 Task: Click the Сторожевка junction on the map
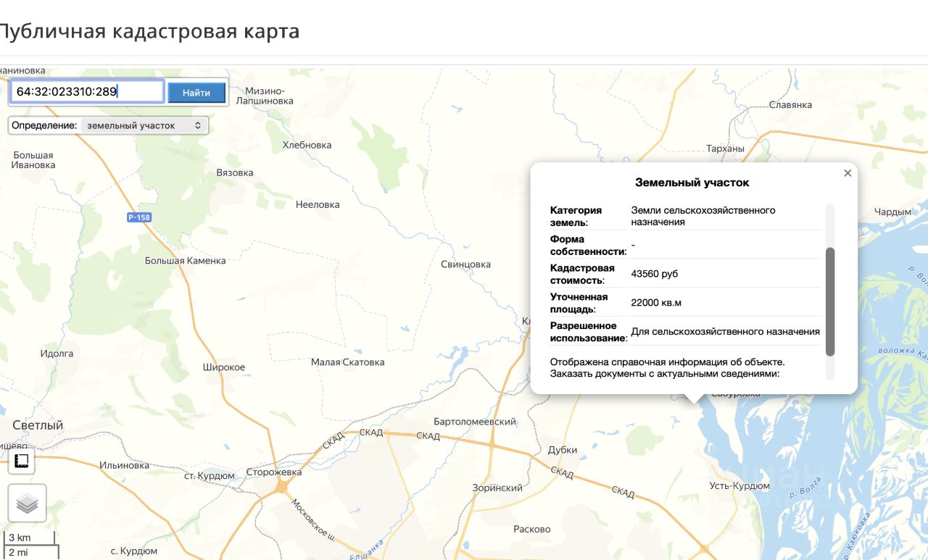(273, 472)
